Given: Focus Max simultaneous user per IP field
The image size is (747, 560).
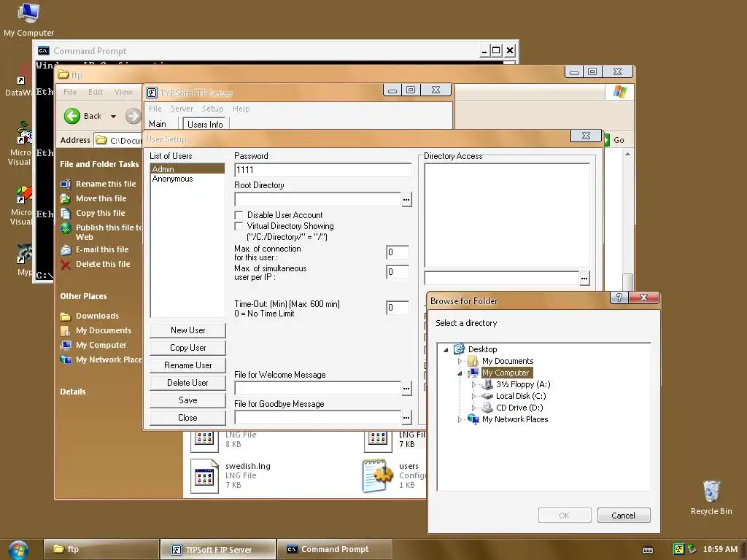Looking at the screenshot, I should click(x=398, y=272).
